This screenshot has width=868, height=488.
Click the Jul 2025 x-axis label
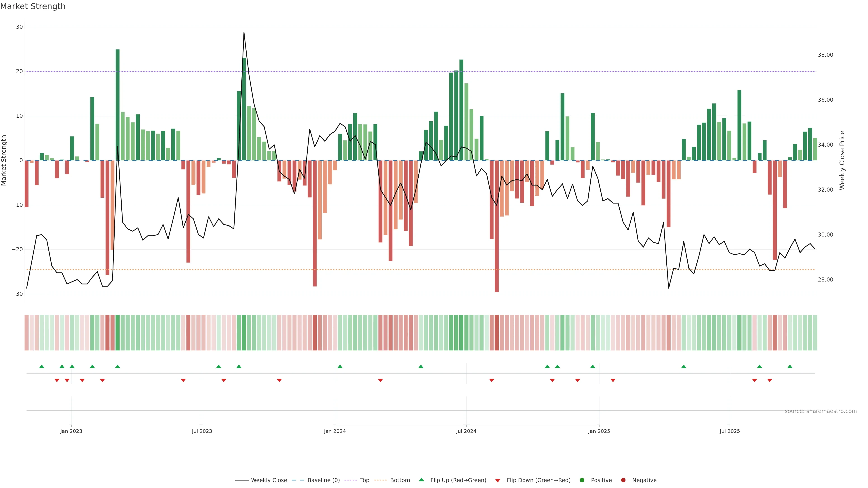(729, 431)
